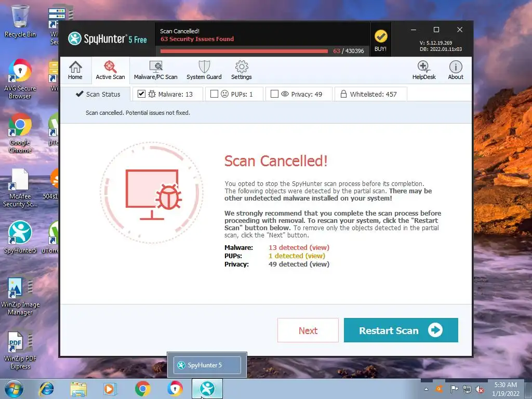Open the PUPs: 1 tab label
Screen dimensions: 532x399
point(242,95)
